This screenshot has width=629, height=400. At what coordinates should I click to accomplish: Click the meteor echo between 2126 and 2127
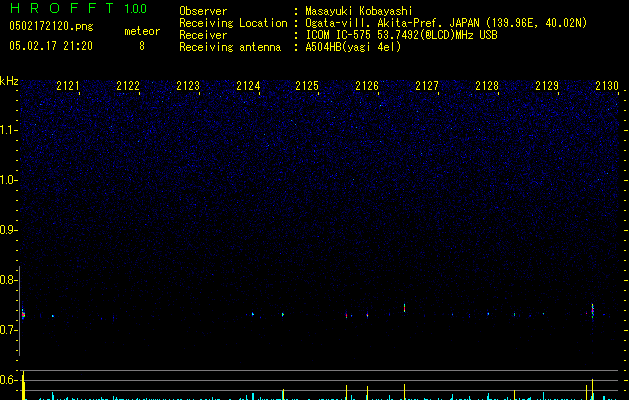(x=404, y=308)
